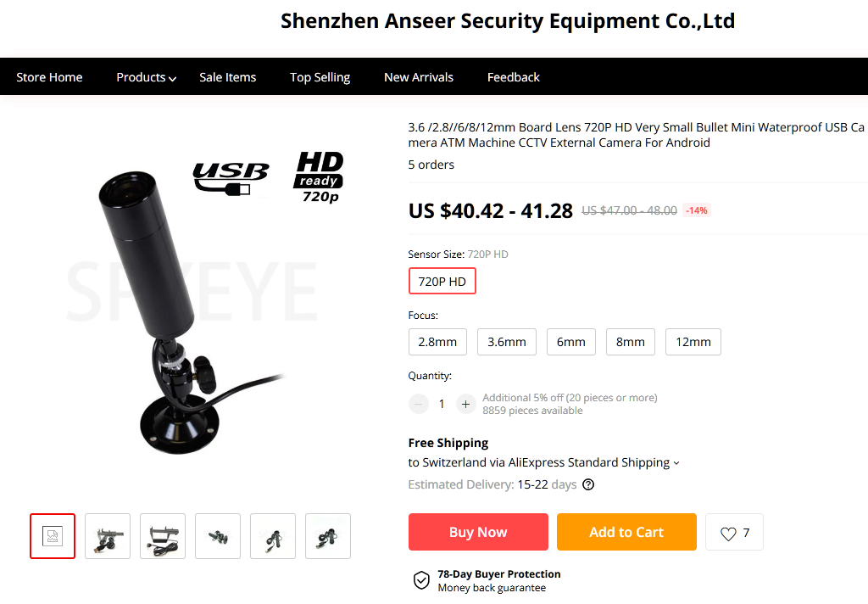Select the last product thumbnail
Viewport: 868px width, 604px height.
(328, 536)
